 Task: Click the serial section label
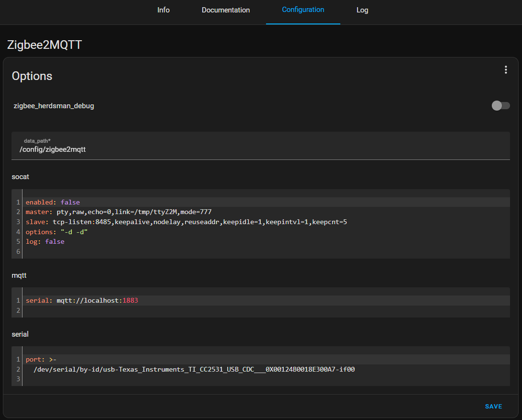(x=20, y=334)
